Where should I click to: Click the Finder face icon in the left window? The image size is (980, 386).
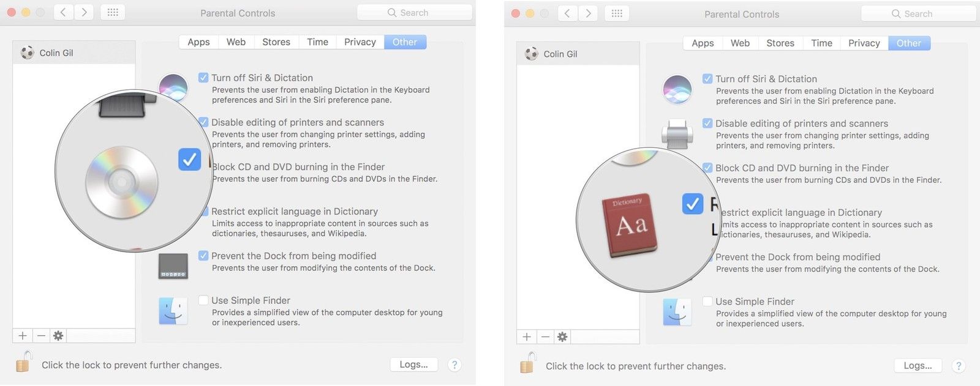pos(173,311)
